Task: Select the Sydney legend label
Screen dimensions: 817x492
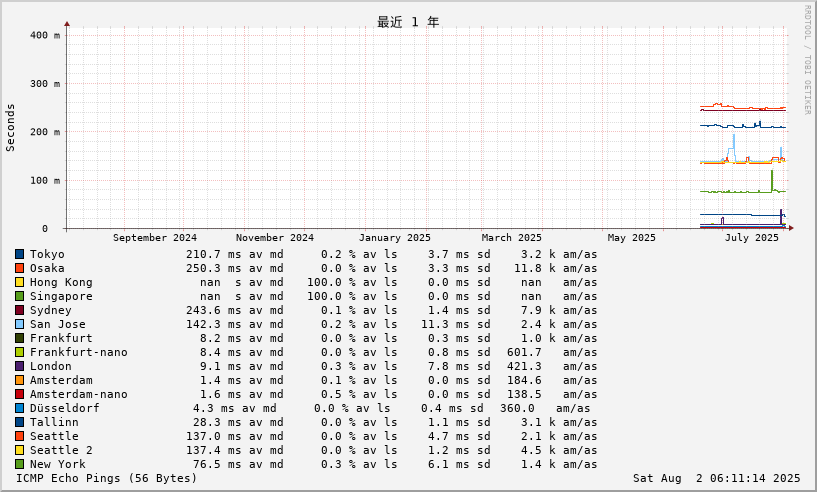Action: click(x=51, y=311)
